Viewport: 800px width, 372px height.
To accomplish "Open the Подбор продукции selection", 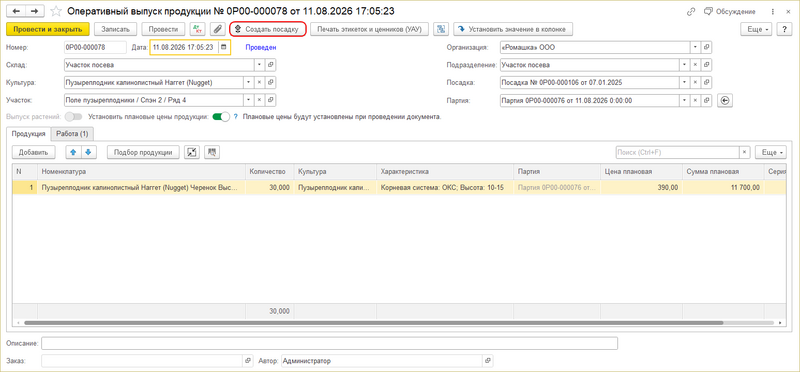I will [x=143, y=152].
